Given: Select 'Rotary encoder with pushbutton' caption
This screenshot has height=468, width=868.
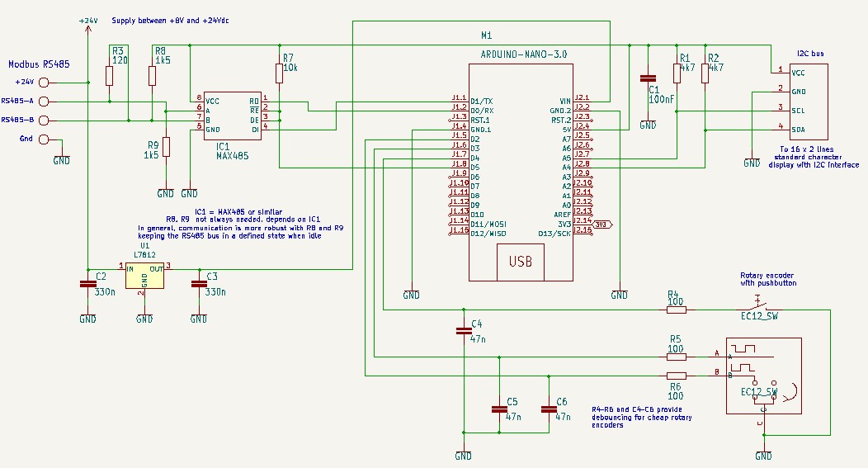Looking at the screenshot, I should [x=768, y=279].
